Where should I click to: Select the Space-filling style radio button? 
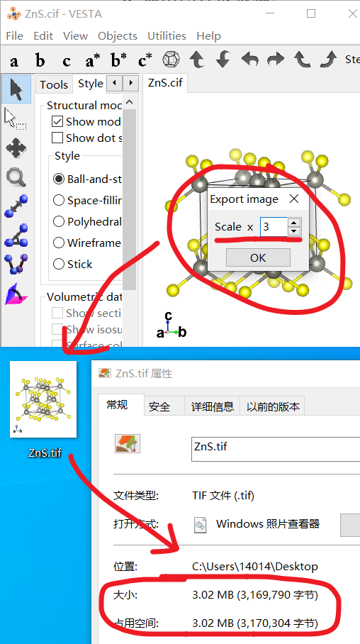tap(59, 200)
